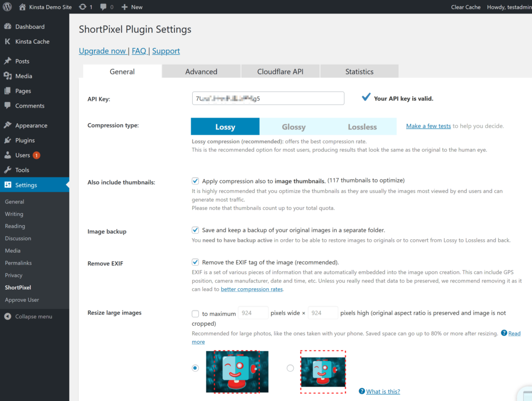
Task: Uncheck the Remove EXIF tag checkbox
Action: [195, 262]
